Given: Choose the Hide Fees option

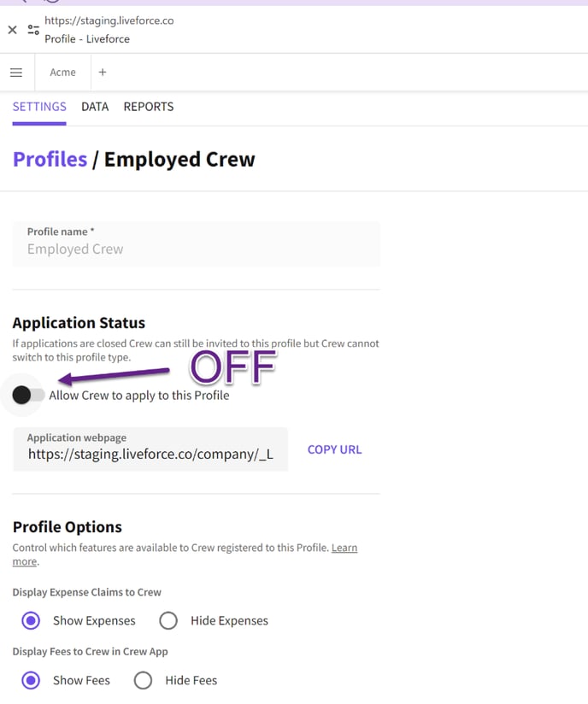Looking at the screenshot, I should coord(143,680).
